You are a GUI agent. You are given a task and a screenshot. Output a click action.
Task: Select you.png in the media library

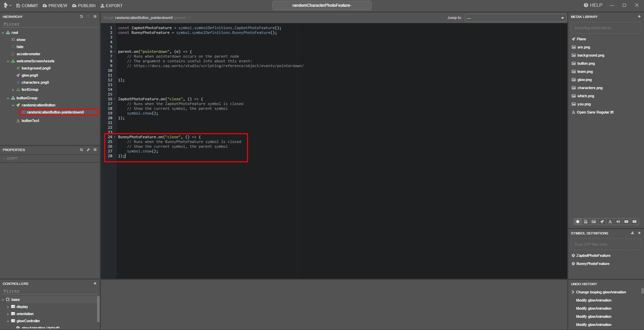584,104
